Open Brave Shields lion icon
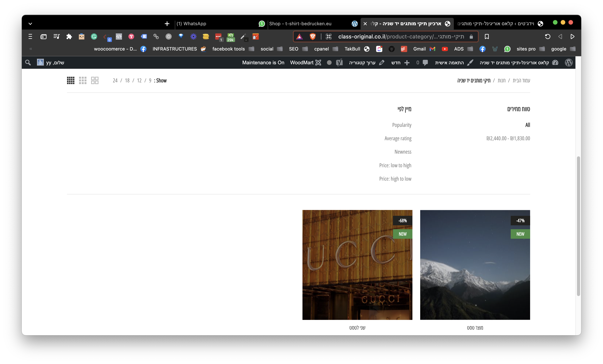 [x=313, y=37]
